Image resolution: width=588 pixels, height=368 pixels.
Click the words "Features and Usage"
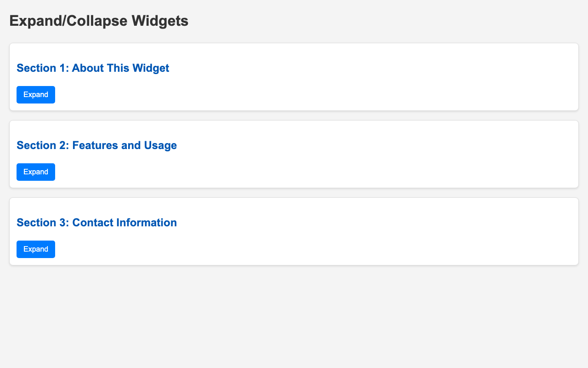tap(124, 145)
